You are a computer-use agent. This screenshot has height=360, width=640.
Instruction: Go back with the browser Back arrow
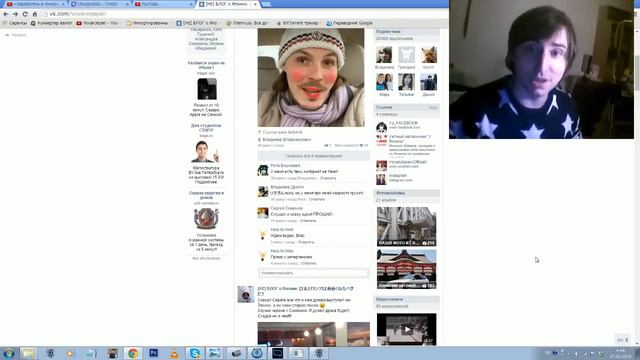[6, 14]
